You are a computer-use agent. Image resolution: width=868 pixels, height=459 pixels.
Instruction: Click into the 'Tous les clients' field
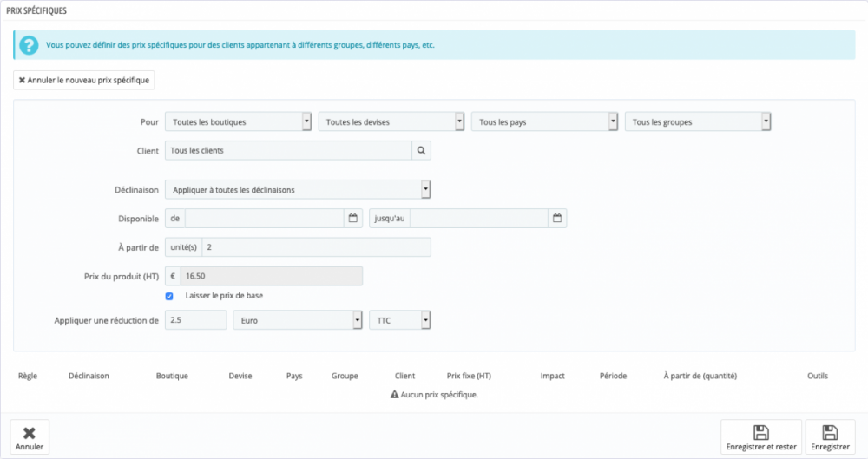click(287, 150)
